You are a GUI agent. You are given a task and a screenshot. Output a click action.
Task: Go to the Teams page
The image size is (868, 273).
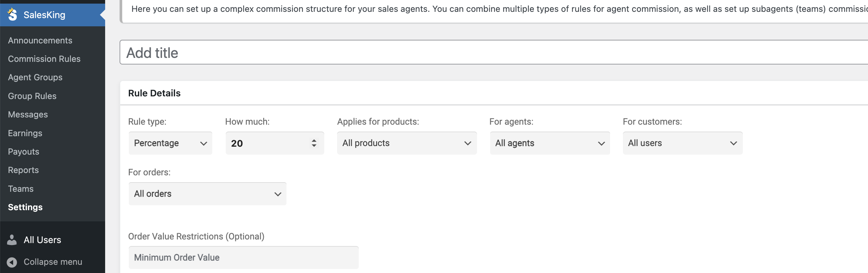coord(21,189)
